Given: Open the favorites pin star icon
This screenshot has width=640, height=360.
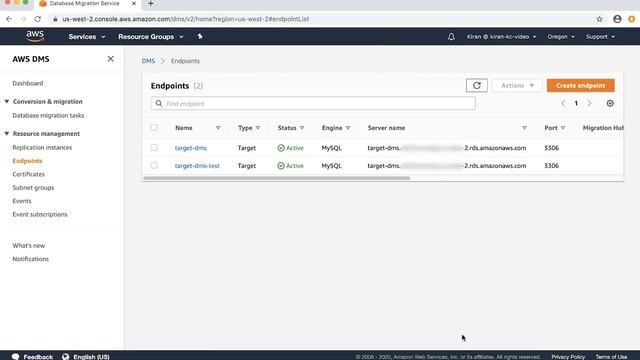Looking at the screenshot, I should pyautogui.click(x=200, y=36).
